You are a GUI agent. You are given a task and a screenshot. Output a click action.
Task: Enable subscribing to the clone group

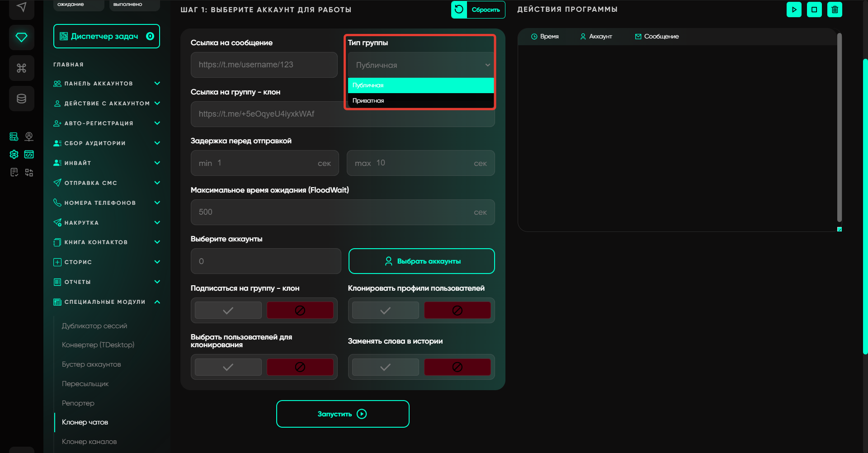coord(228,311)
